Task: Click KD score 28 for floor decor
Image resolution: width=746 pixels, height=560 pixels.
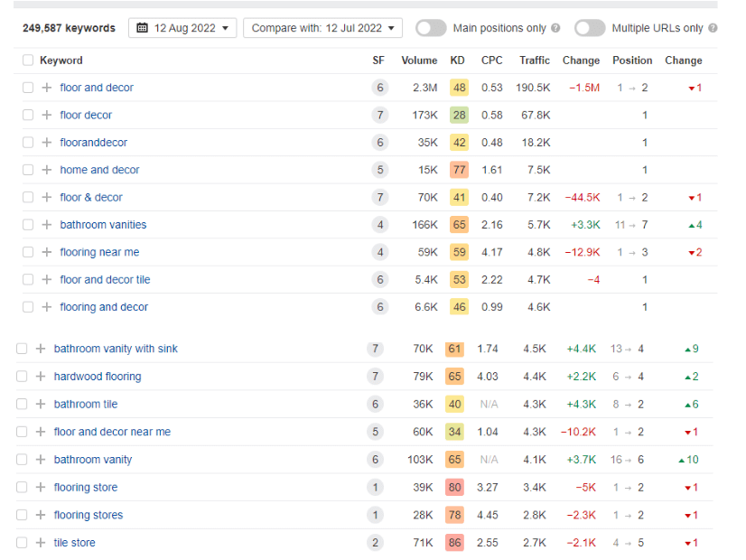Action: 459,115
